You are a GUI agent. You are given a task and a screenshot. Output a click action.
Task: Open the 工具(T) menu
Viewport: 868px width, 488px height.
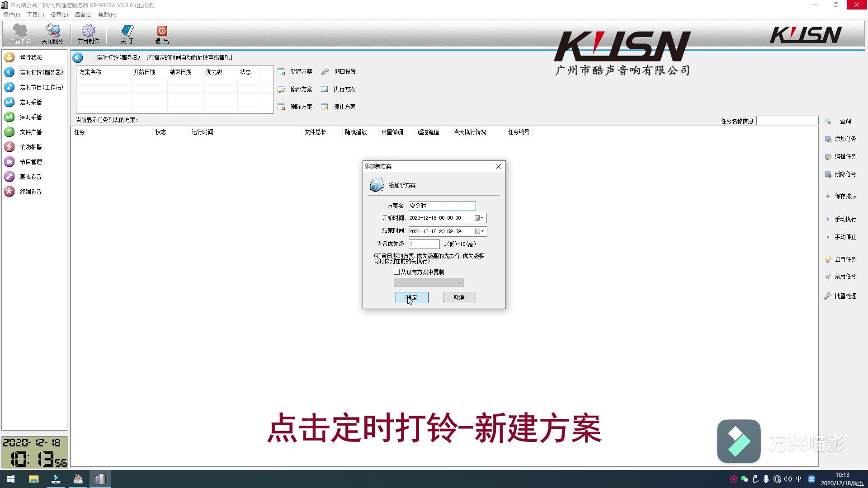pos(35,15)
